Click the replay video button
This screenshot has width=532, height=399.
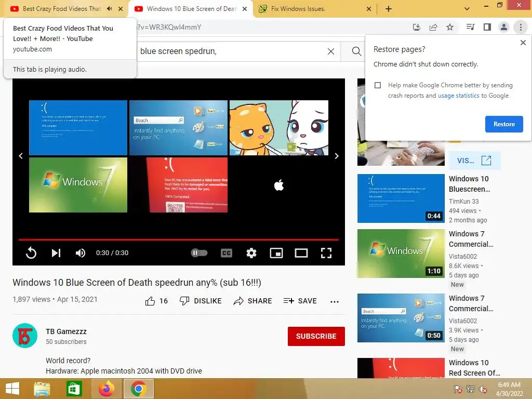(31, 253)
